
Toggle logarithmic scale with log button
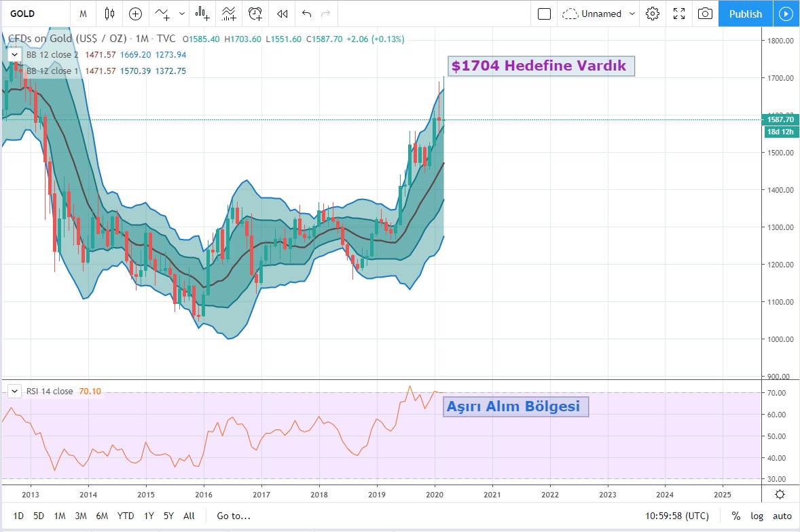(757, 516)
